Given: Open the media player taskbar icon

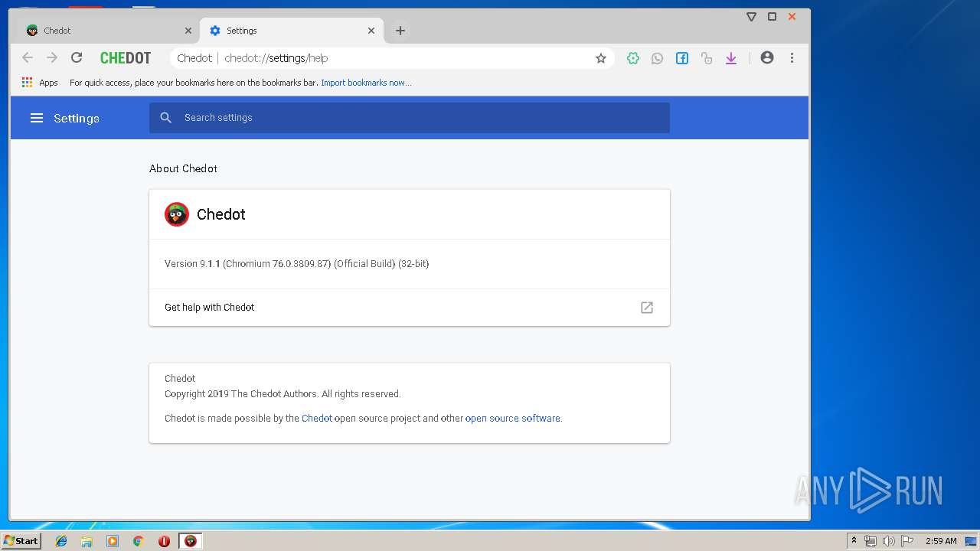Looking at the screenshot, I should [113, 541].
